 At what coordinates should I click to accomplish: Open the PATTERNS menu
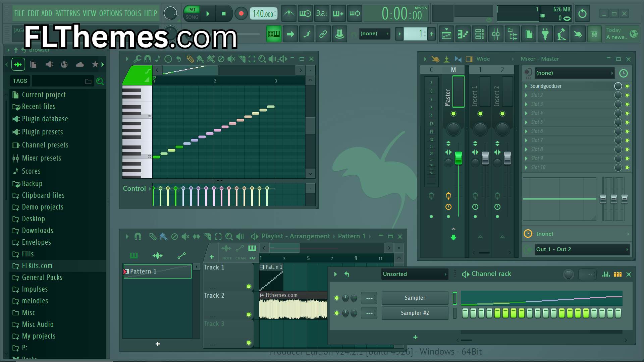68,13
